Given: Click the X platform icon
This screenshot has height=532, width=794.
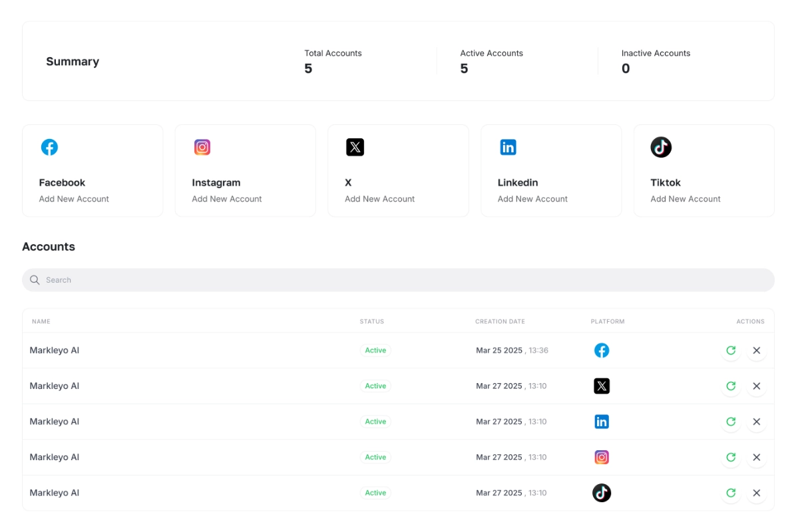Looking at the screenshot, I should pyautogui.click(x=355, y=147).
